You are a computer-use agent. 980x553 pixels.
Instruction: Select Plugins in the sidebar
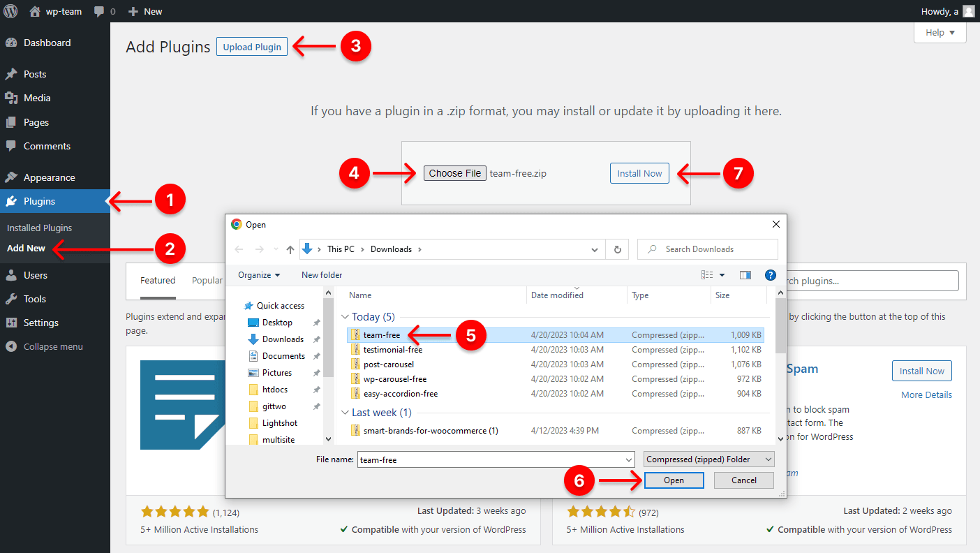click(55, 201)
